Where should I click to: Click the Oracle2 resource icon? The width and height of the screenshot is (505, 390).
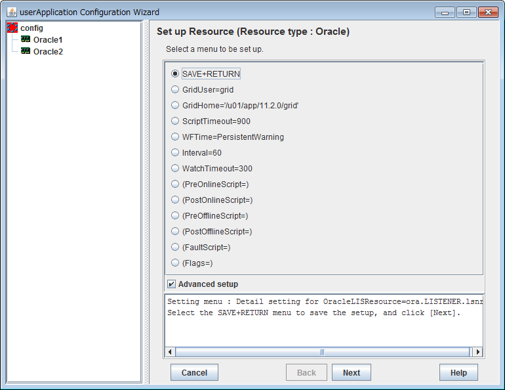[25, 51]
